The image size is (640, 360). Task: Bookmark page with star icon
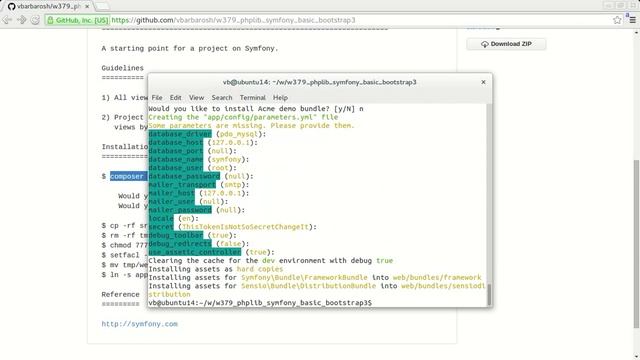click(x=617, y=20)
